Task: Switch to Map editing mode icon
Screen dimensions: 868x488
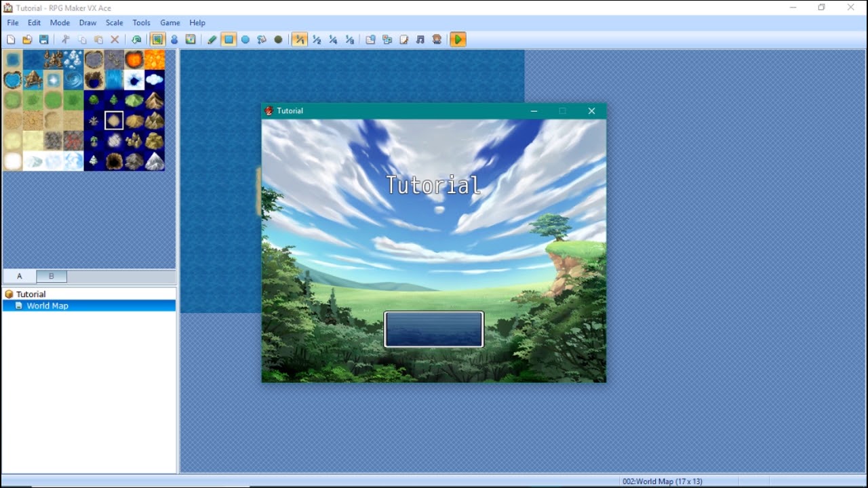Action: 157,40
